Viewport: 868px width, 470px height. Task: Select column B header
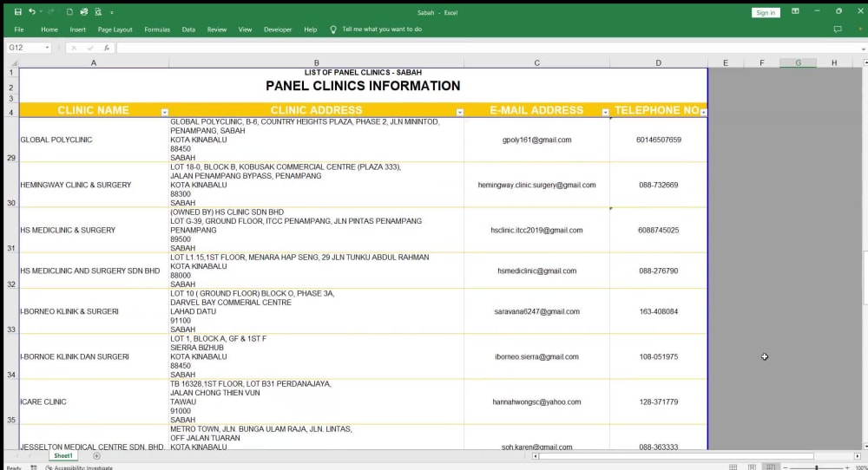[x=316, y=63]
